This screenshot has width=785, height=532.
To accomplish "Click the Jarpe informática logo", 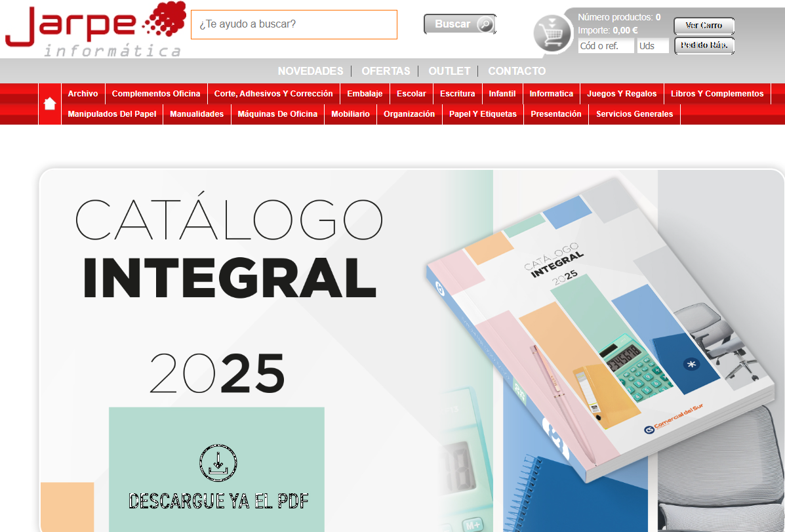I will 94,30.
